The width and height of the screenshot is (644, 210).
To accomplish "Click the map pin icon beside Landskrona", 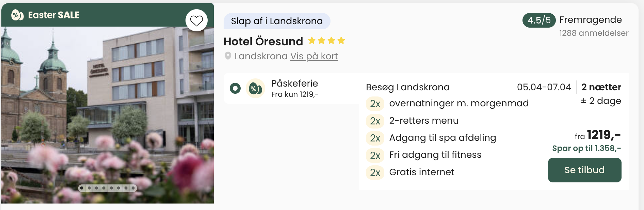I will (x=228, y=56).
